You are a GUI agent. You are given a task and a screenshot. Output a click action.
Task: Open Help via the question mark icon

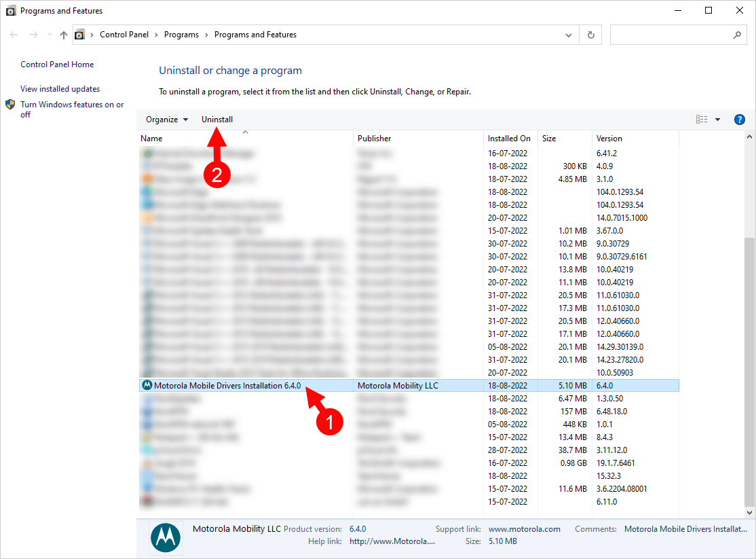point(739,119)
